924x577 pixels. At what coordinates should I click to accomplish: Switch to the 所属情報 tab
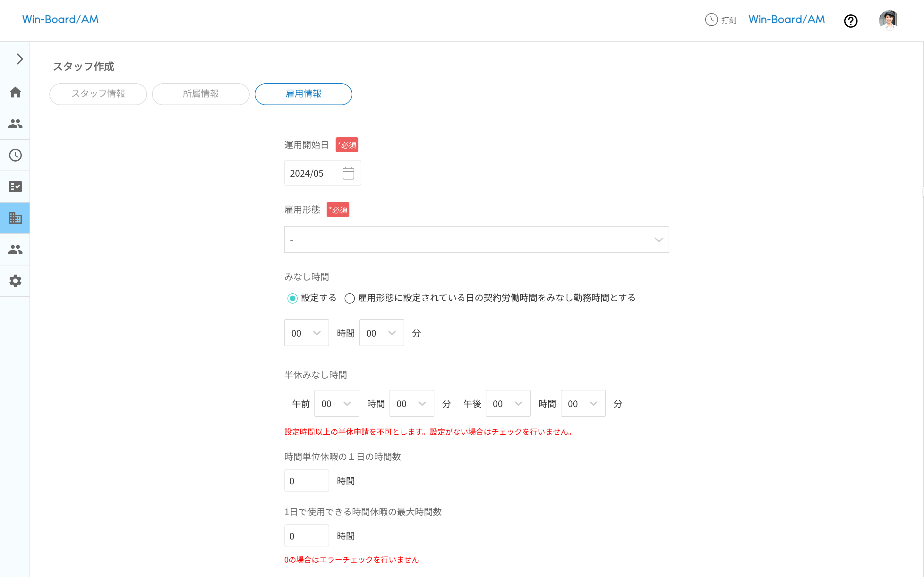tap(201, 94)
